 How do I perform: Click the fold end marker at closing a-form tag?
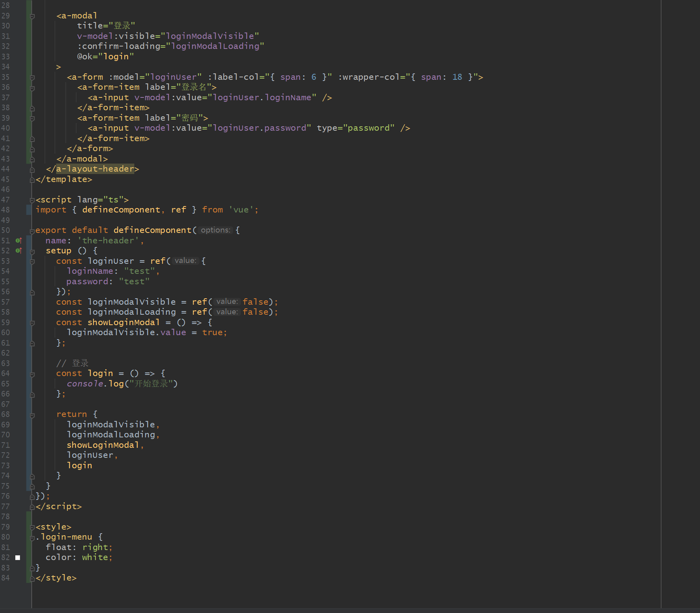tap(32, 149)
